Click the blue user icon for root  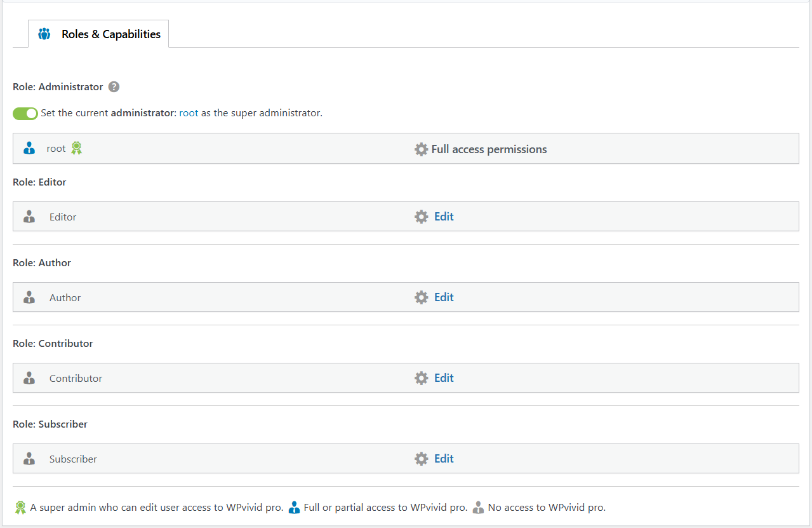[29, 149]
